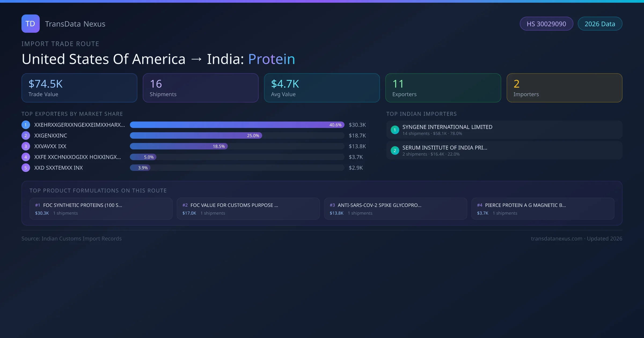
Task: Open the 2026 Data badge
Action: (x=600, y=24)
